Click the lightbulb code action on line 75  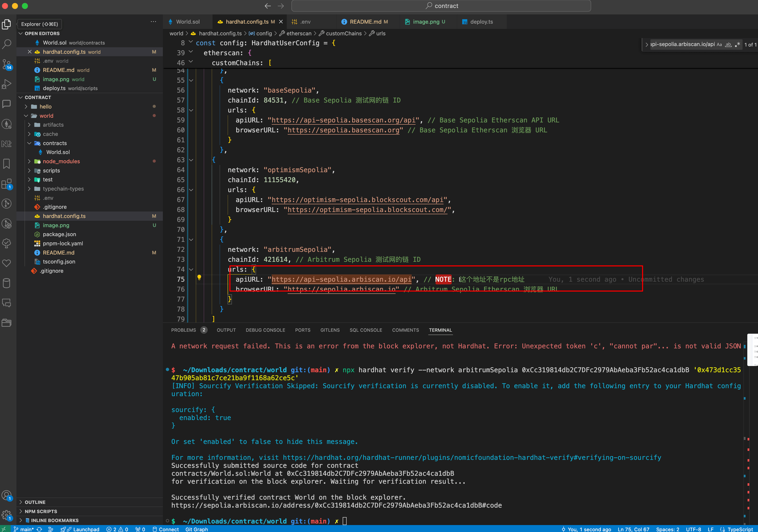199,278
